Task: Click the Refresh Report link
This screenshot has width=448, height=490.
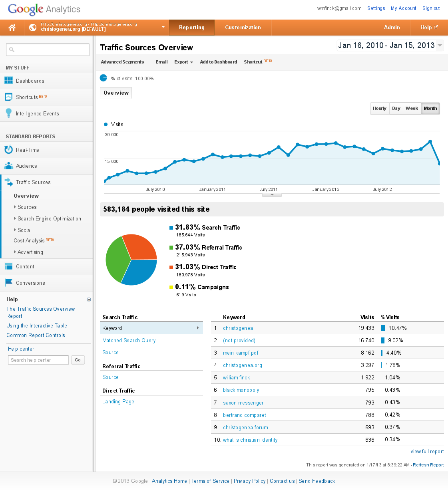Action: click(x=428, y=465)
